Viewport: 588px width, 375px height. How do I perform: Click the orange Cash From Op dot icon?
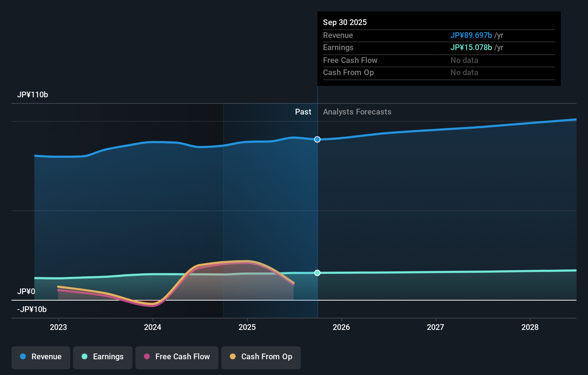[233, 357]
